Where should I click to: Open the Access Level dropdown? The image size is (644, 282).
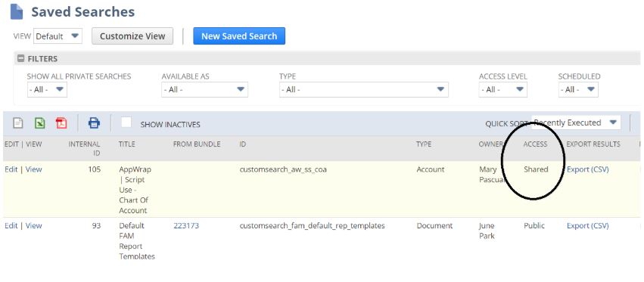(x=502, y=89)
